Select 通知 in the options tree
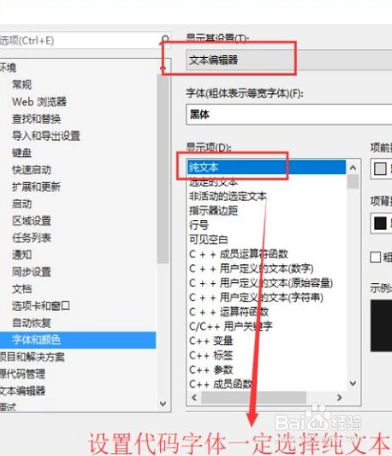 tap(22, 255)
